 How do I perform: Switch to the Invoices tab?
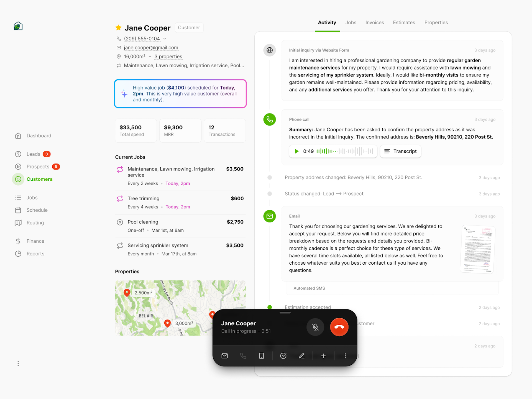tap(375, 23)
